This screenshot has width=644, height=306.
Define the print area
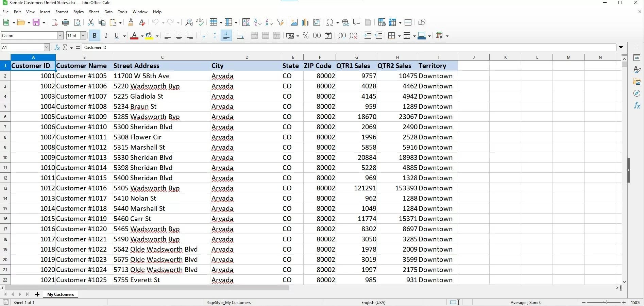(x=382, y=22)
